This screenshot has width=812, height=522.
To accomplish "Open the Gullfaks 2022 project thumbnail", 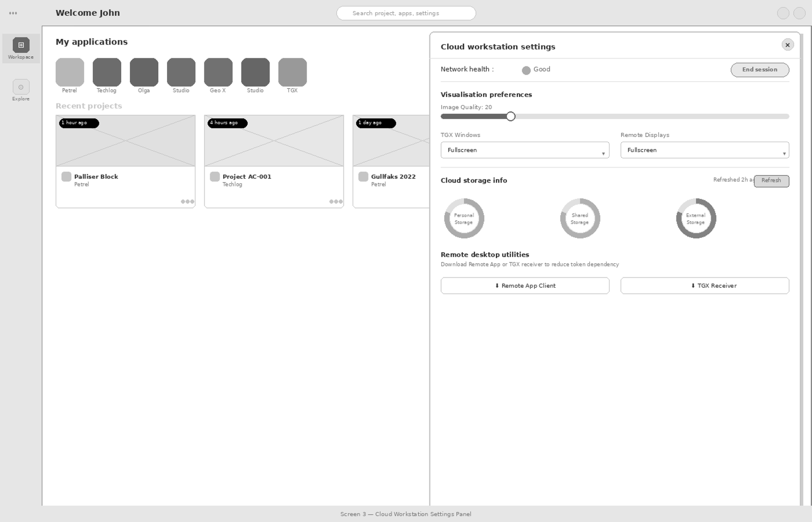I will click(391, 141).
